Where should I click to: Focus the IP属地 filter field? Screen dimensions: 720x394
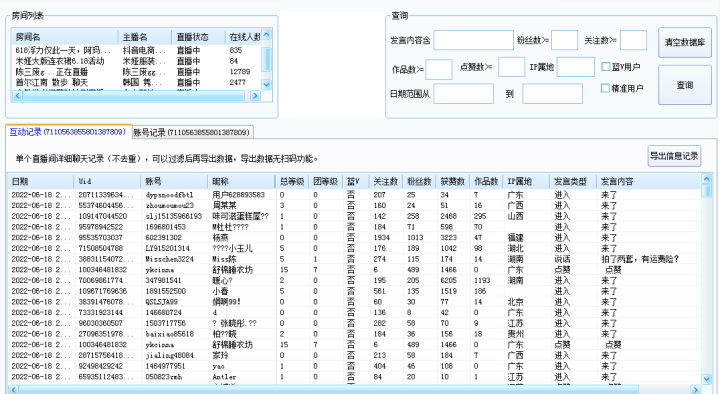(x=576, y=67)
